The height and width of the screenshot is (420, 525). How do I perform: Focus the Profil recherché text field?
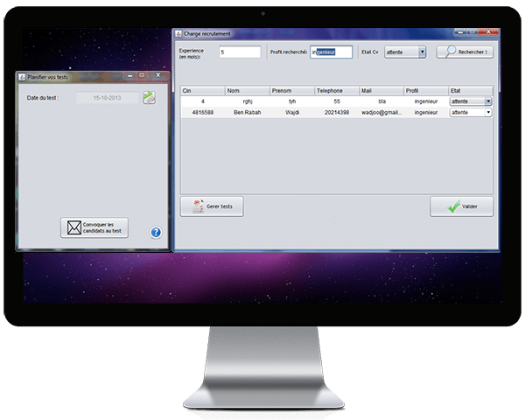[x=331, y=52]
